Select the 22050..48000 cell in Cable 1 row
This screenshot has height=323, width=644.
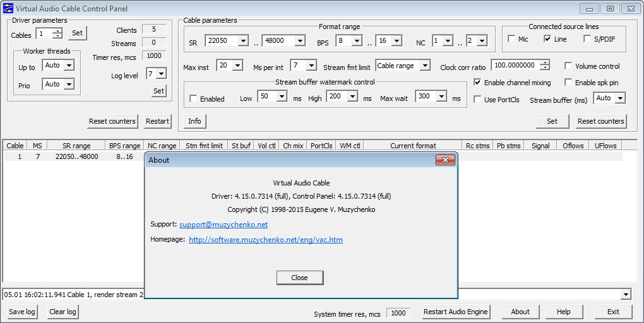(77, 156)
